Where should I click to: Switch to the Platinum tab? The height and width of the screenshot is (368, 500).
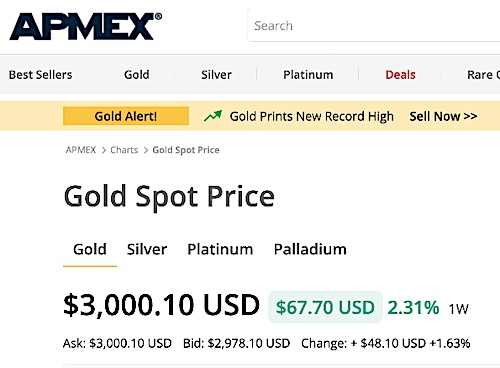pos(220,249)
